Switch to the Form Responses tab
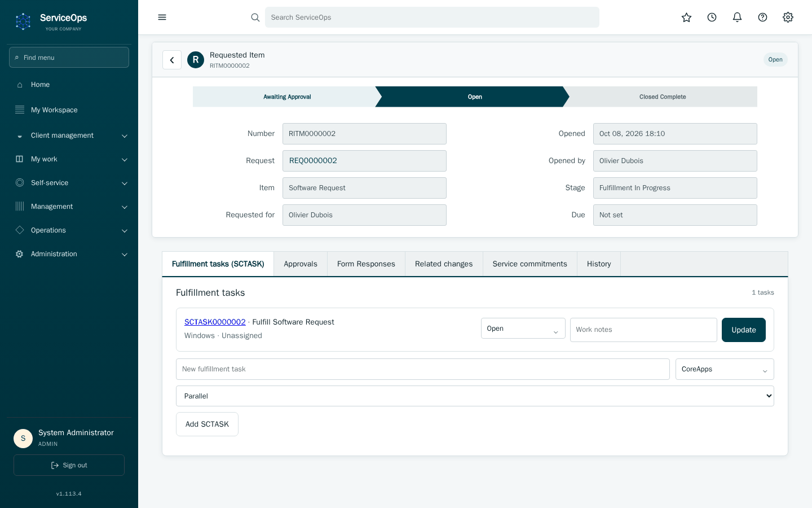 (x=366, y=264)
